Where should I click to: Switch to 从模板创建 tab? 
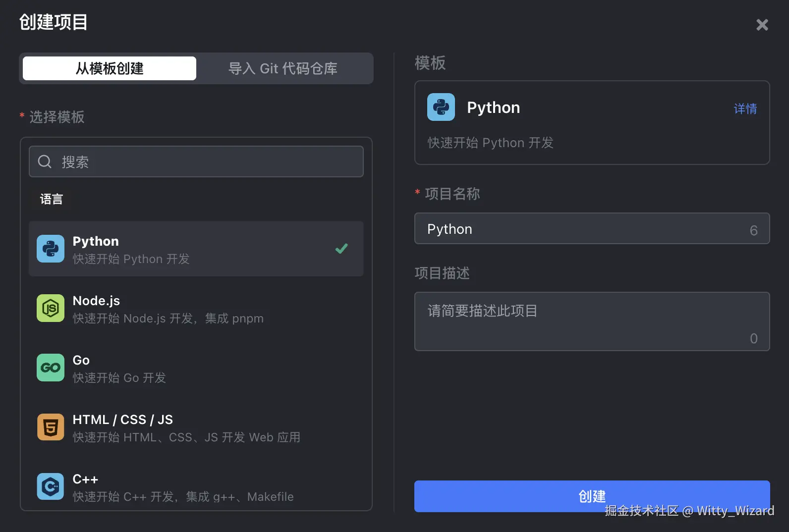(110, 68)
